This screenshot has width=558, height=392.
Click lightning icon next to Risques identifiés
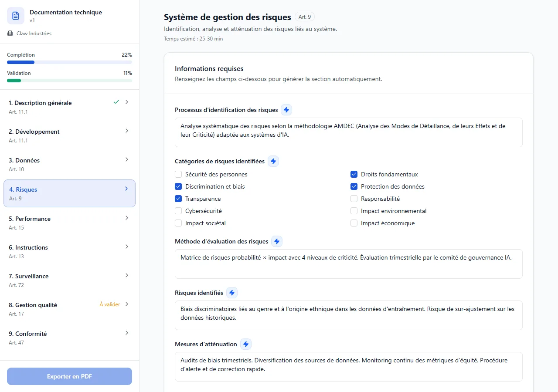click(232, 293)
